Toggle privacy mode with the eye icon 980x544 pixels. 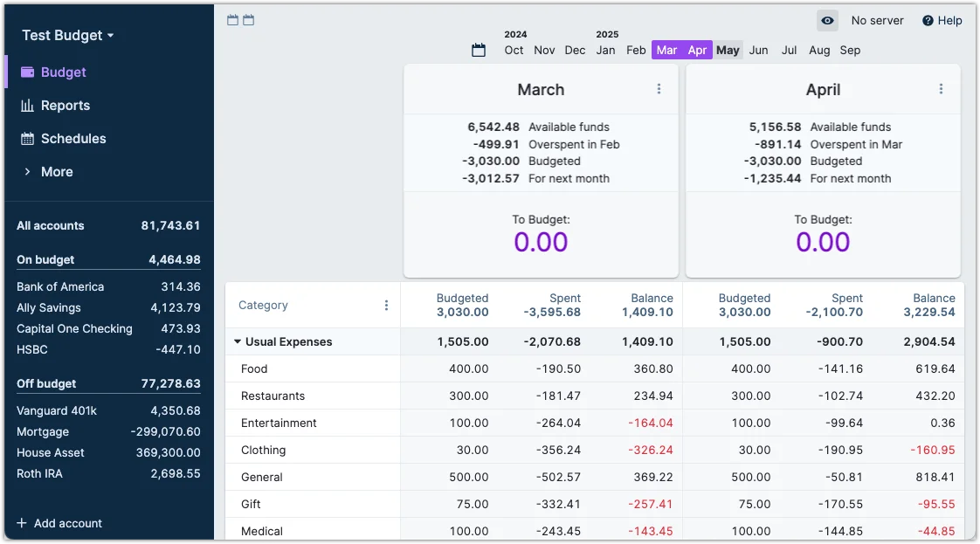point(827,20)
